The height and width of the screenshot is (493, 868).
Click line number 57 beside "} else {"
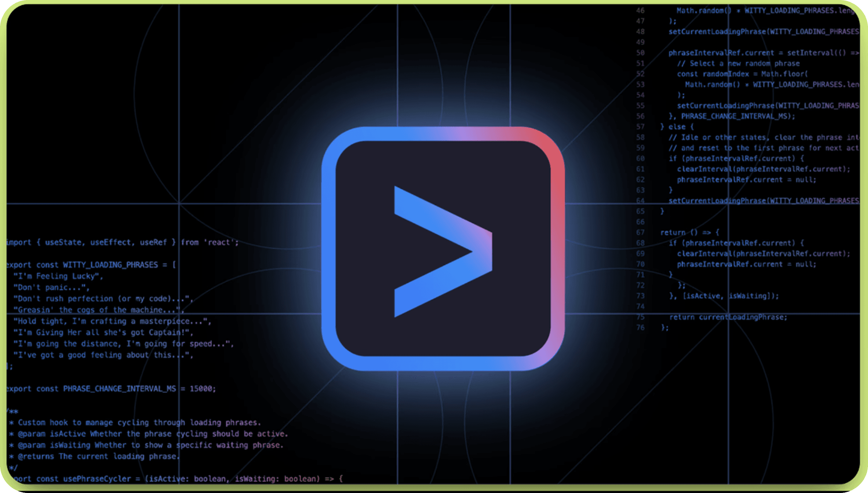pyautogui.click(x=640, y=127)
